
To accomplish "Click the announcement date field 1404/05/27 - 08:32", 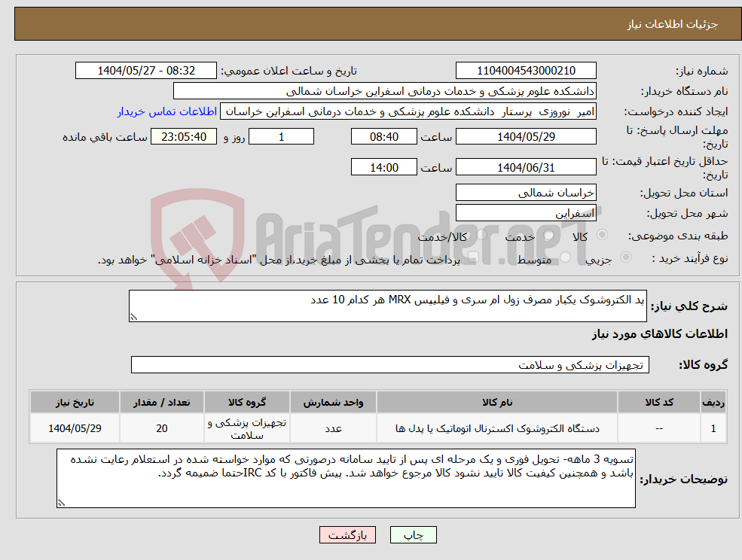I will pos(145,71).
